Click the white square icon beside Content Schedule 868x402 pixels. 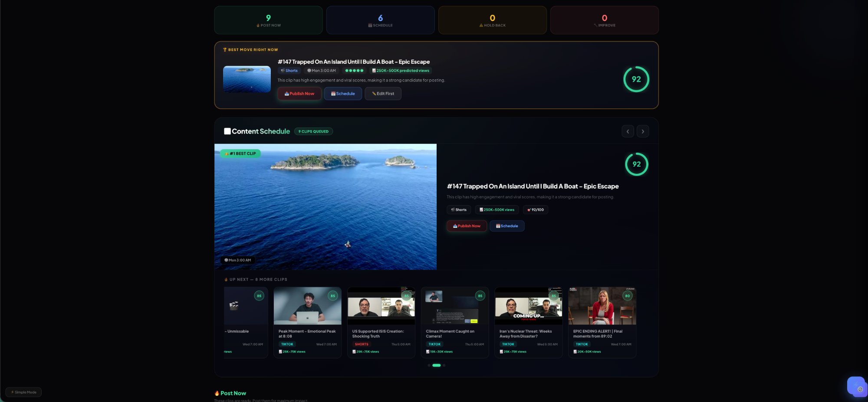[x=227, y=131]
